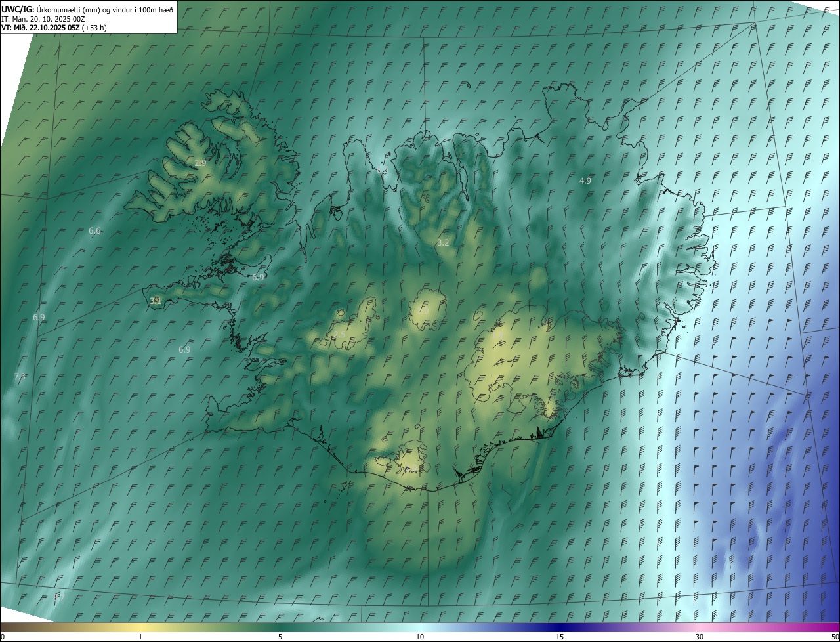
Task: Click the 5 tick label on the color scale
Action: click(x=280, y=637)
